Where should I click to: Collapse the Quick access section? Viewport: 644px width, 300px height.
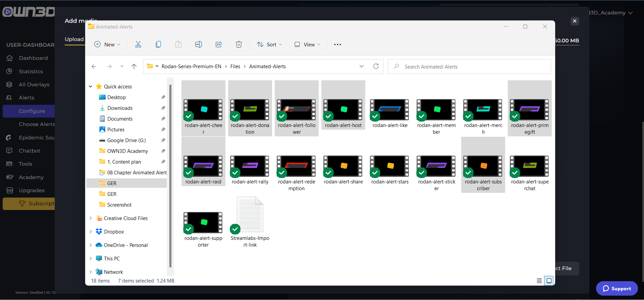91,86
